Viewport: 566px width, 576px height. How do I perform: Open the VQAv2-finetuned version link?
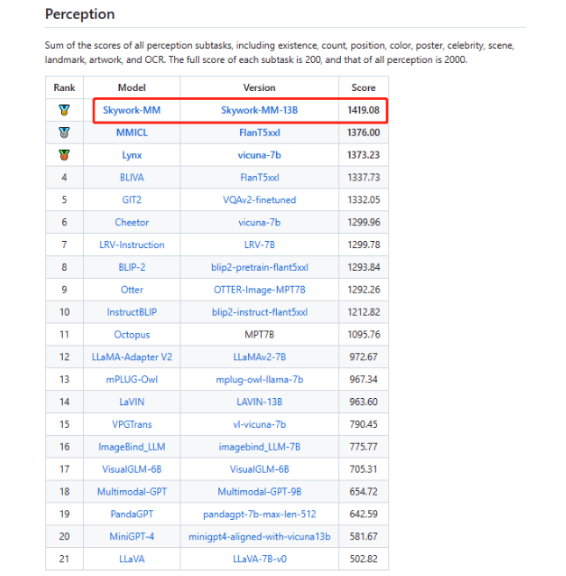pyautogui.click(x=259, y=200)
